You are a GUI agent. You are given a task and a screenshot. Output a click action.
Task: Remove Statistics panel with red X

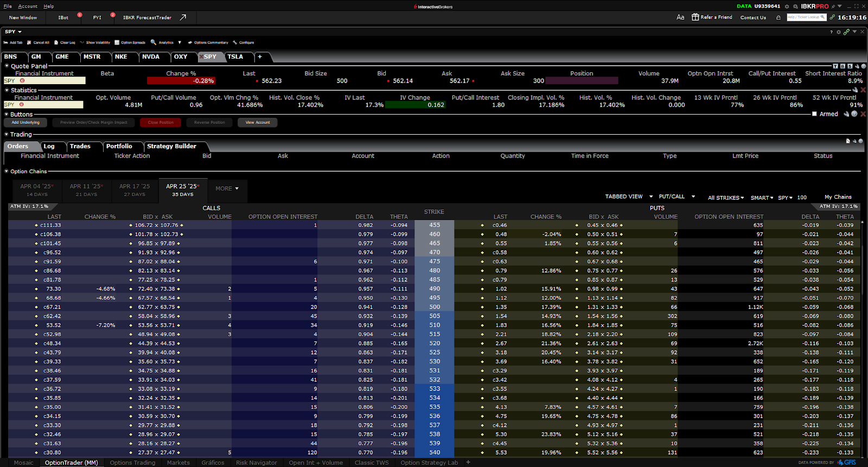click(863, 90)
